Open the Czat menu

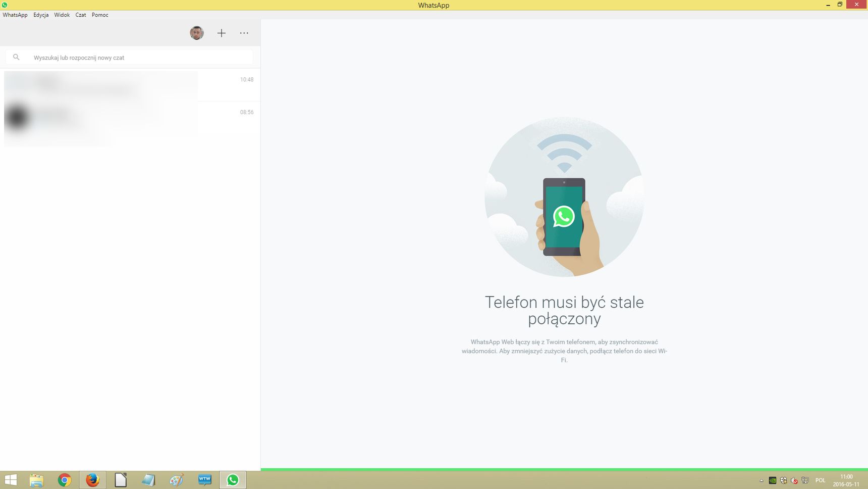click(81, 15)
